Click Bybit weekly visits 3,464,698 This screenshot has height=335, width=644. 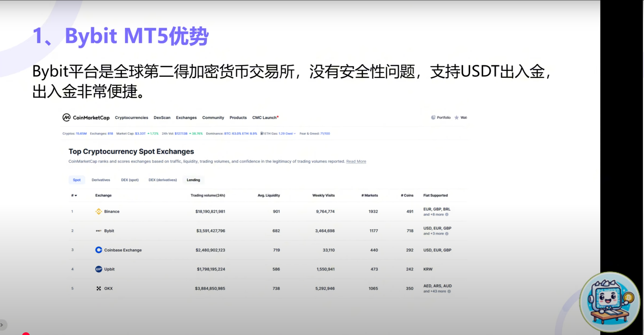click(325, 231)
